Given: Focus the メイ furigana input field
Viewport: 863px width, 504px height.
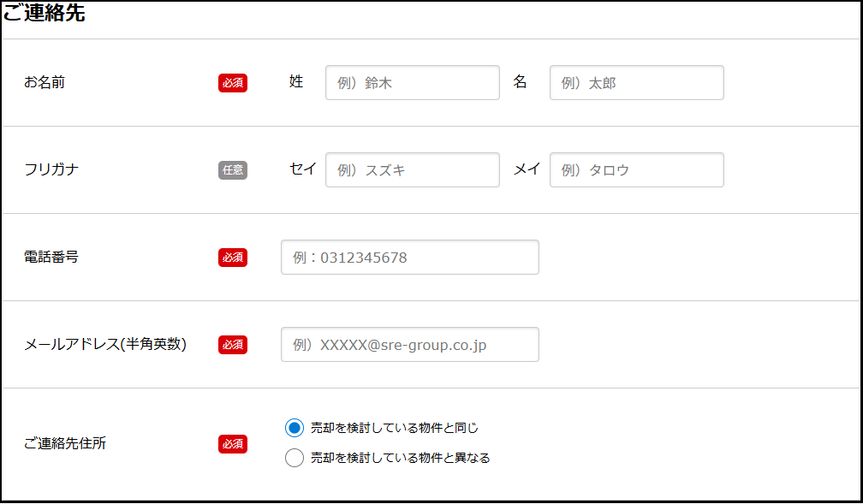Looking at the screenshot, I should (x=636, y=170).
